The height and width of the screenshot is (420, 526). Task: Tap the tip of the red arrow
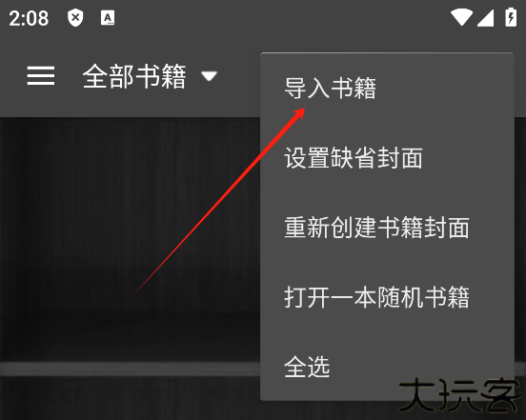tap(302, 110)
